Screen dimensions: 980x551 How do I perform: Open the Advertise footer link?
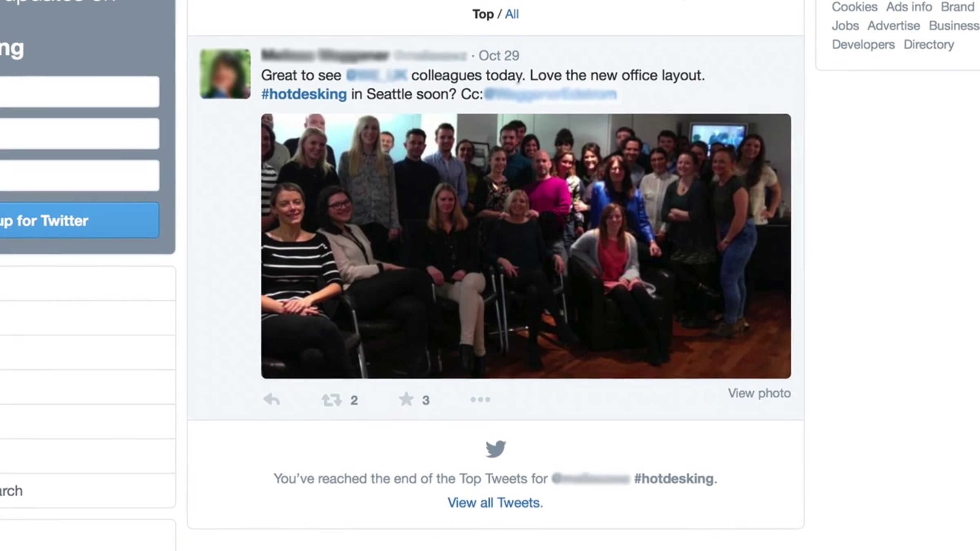pyautogui.click(x=893, y=26)
